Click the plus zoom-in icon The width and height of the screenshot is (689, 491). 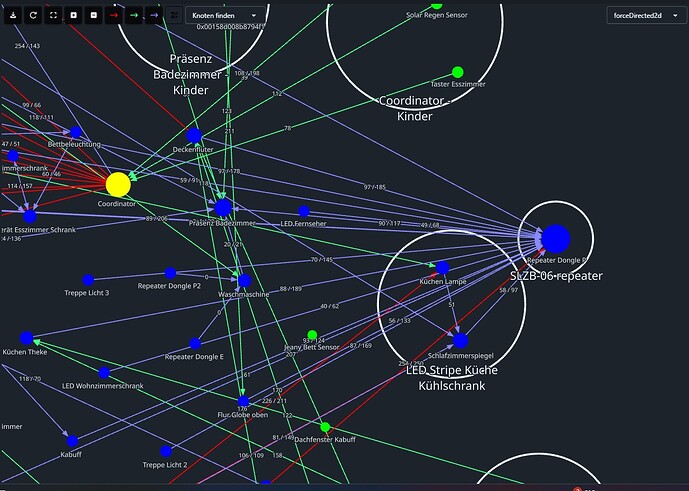click(x=72, y=16)
